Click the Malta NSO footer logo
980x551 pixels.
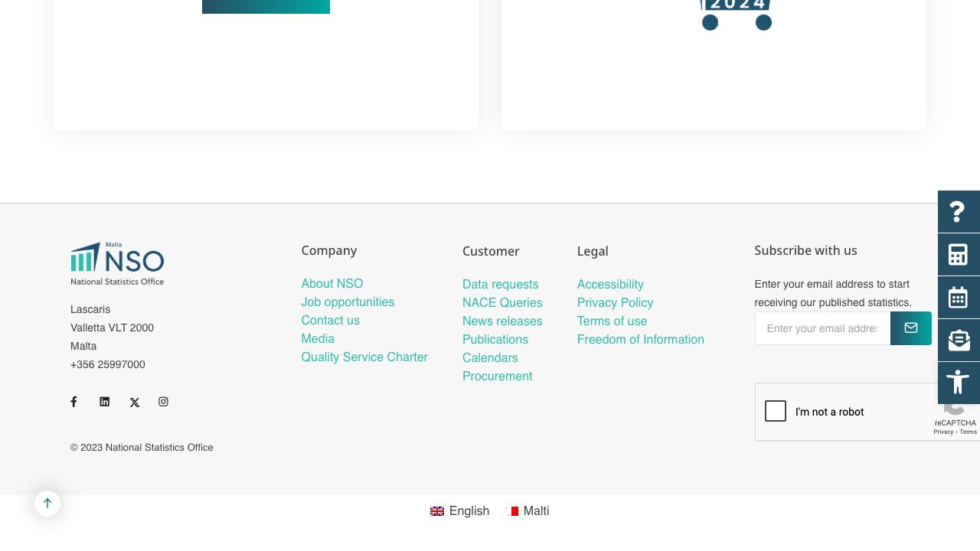117,264
